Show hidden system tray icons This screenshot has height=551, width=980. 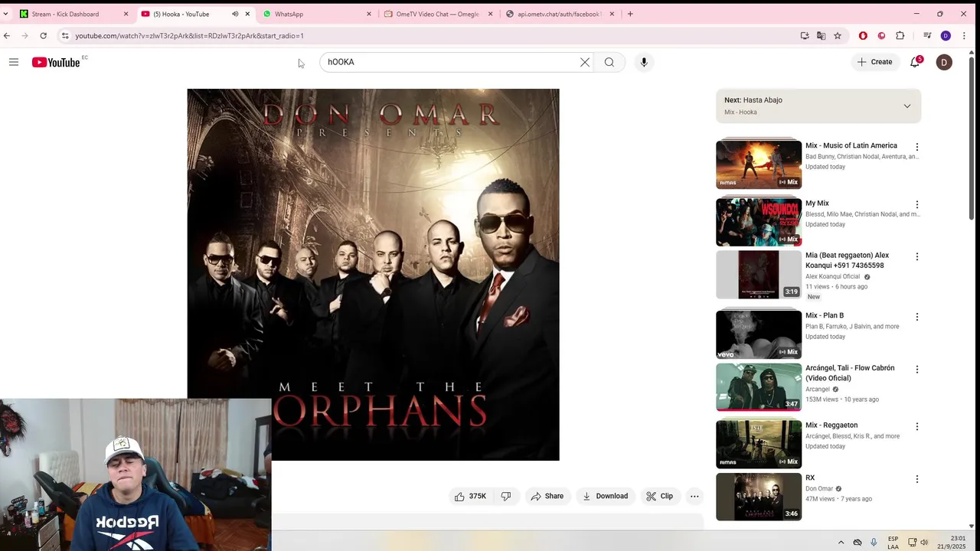[841, 542]
